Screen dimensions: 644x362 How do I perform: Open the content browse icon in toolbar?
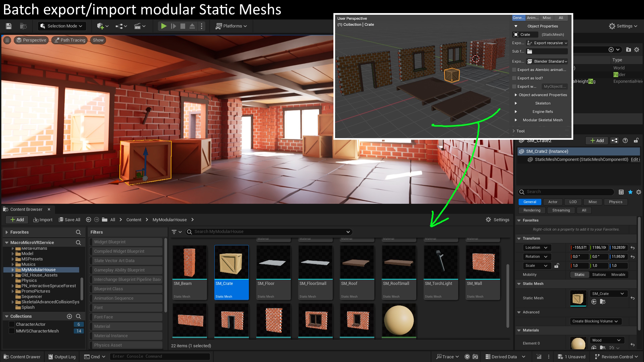tap(23, 26)
